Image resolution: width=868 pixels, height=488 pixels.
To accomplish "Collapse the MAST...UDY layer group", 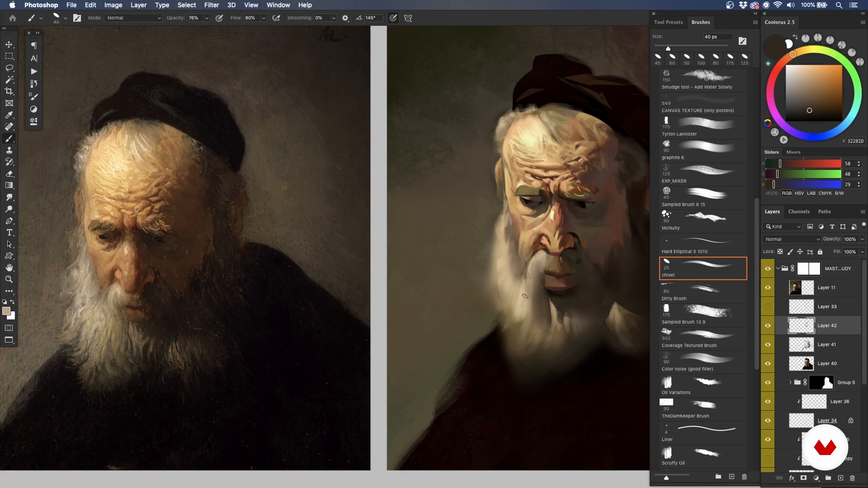I will 778,268.
